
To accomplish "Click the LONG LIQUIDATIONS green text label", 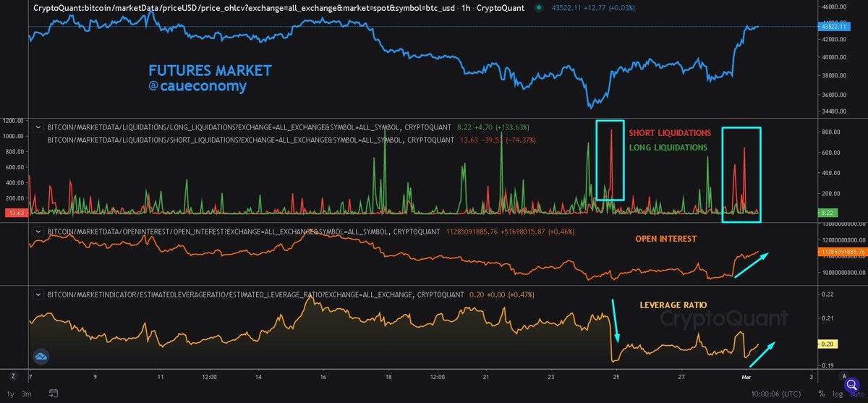I will click(668, 148).
